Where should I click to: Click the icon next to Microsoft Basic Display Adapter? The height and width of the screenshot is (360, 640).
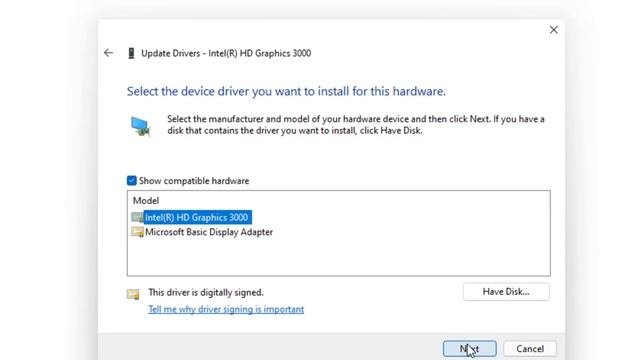tap(137, 232)
